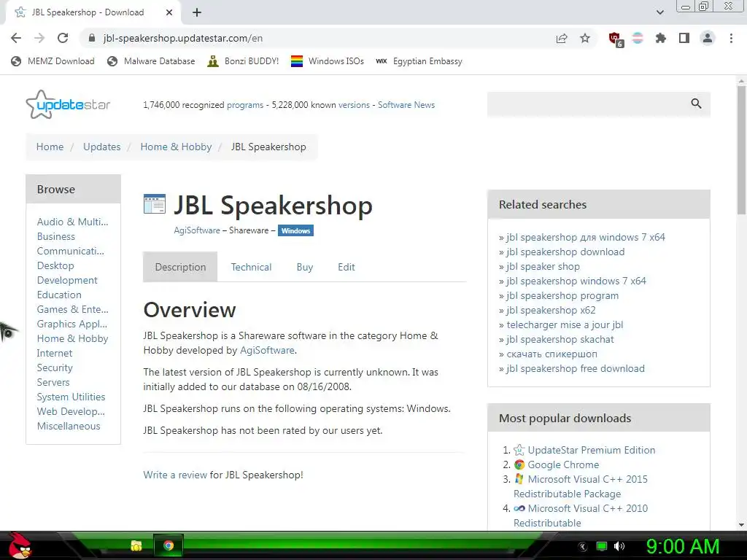The height and width of the screenshot is (560, 747).
Task: Click the volume speaker tray icon
Action: [619, 546]
